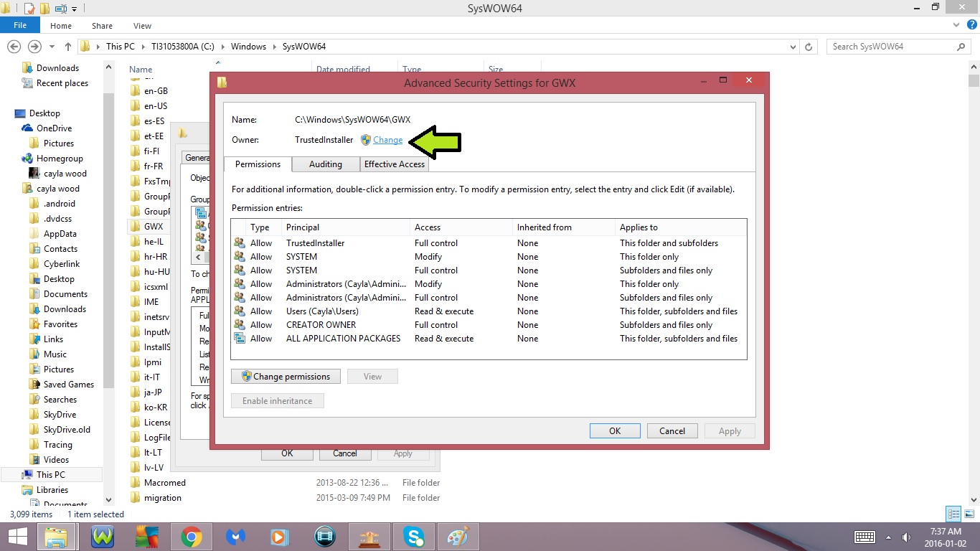The height and width of the screenshot is (551, 980).
Task: Open the es-ES folder
Action: (x=154, y=121)
